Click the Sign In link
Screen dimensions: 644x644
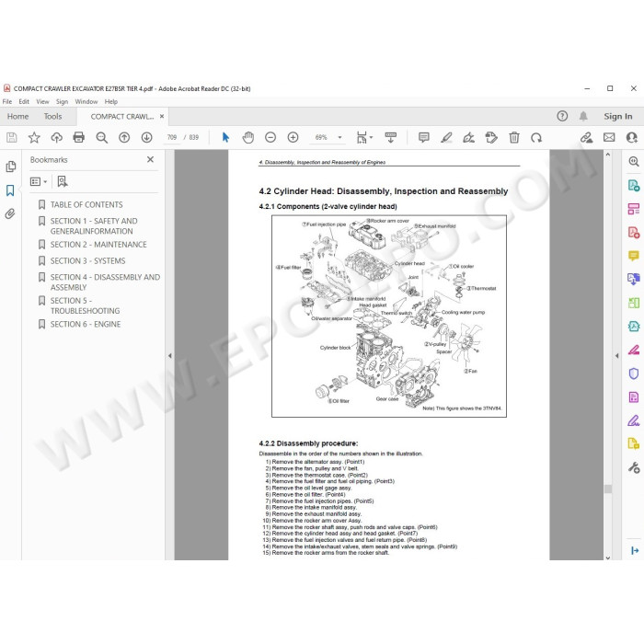(x=617, y=116)
